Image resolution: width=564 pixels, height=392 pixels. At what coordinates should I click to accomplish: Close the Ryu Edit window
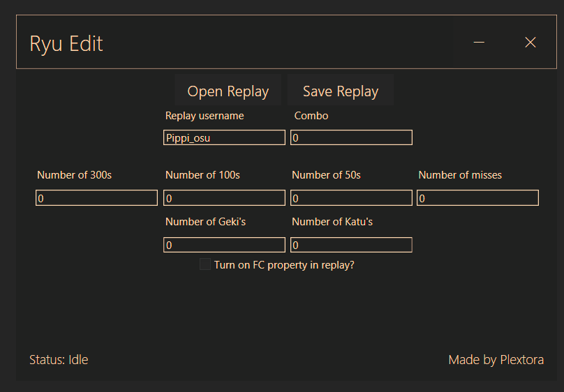tap(530, 43)
